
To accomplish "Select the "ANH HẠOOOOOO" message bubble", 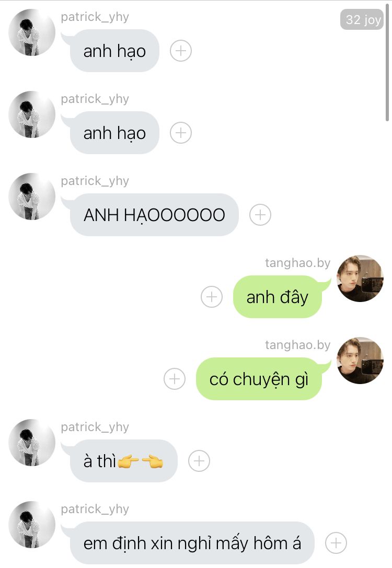I will [x=154, y=215].
